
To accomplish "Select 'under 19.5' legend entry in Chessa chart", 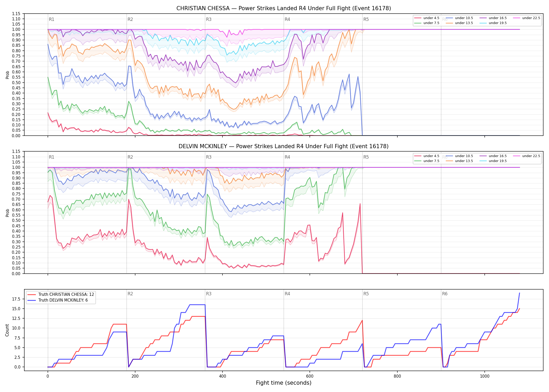I will coord(493,23).
